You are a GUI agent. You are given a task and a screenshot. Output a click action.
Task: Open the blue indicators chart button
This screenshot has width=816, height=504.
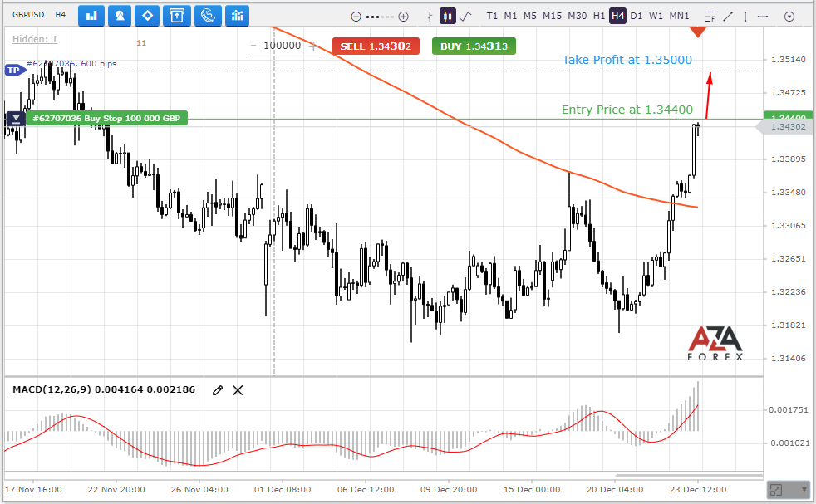point(238,16)
